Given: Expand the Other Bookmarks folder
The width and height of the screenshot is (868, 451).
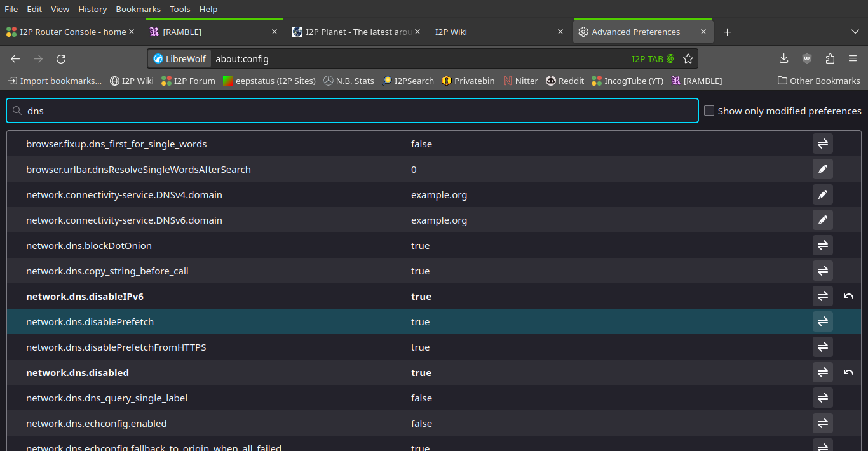Looking at the screenshot, I should pyautogui.click(x=820, y=81).
